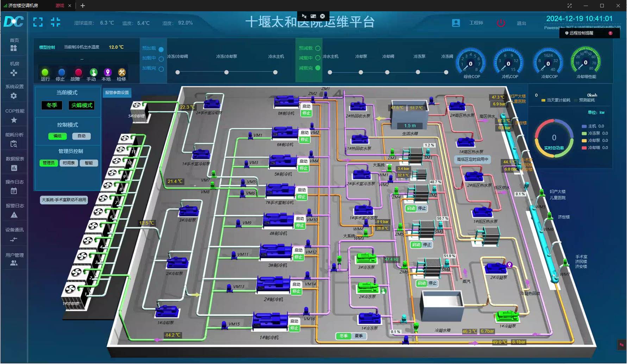
Task: Open a new browser tab
Action: [83, 6]
